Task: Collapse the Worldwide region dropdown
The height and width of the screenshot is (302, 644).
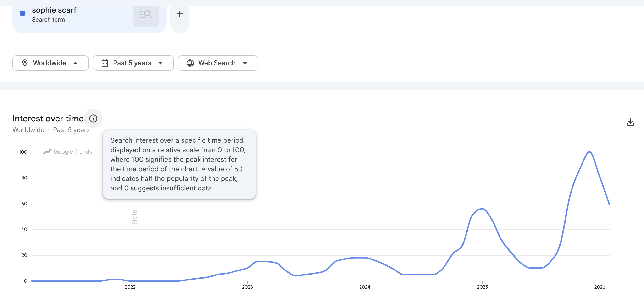Action: 75,63
